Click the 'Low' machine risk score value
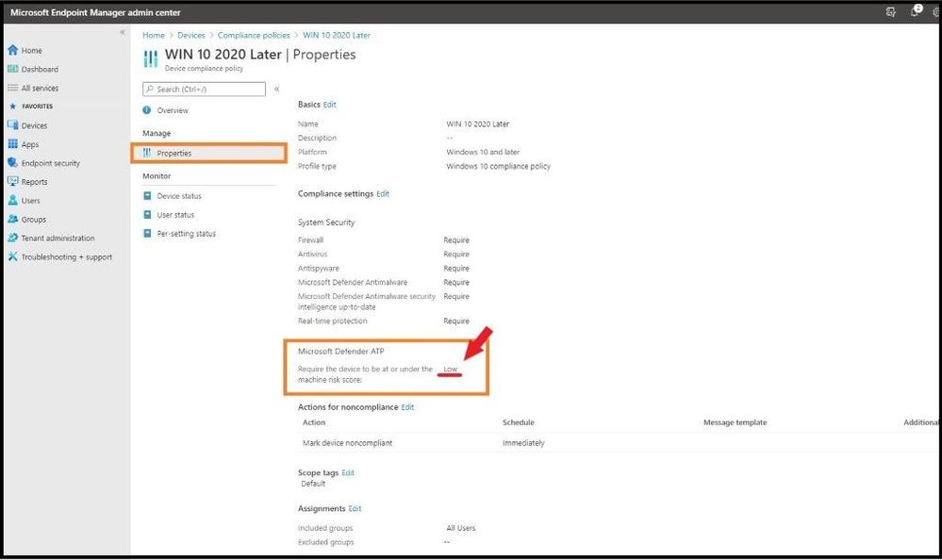This screenshot has width=942, height=560. [x=451, y=369]
